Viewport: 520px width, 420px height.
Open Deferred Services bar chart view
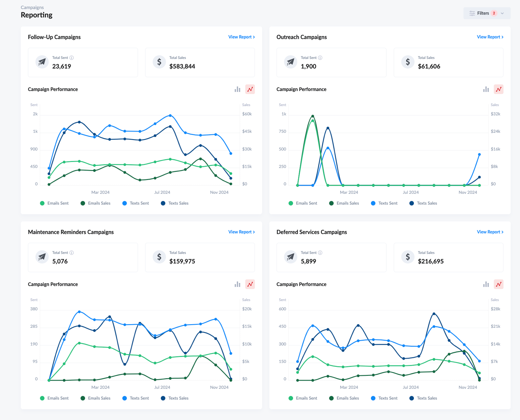[x=486, y=284]
